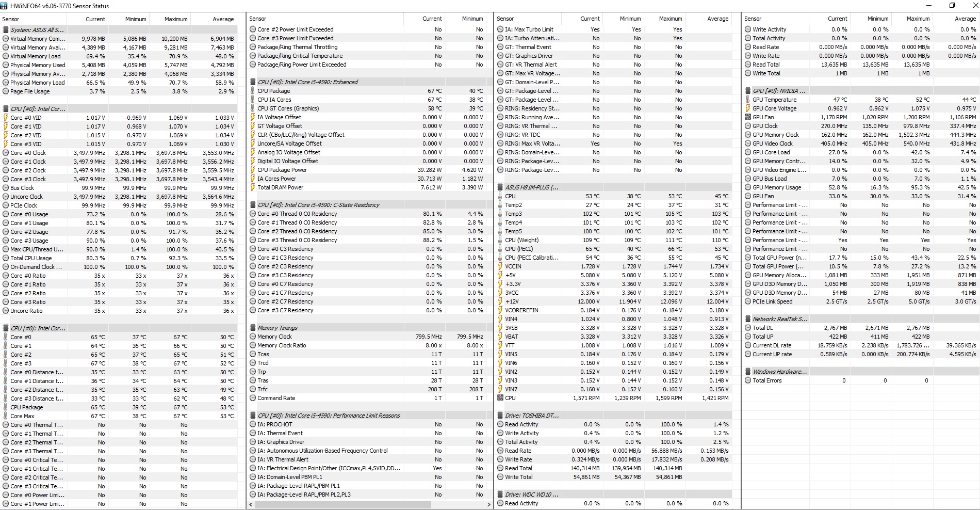980x510 pixels.
Task: Select the IA: VR Thermal Alert row
Action: [x=369, y=459]
